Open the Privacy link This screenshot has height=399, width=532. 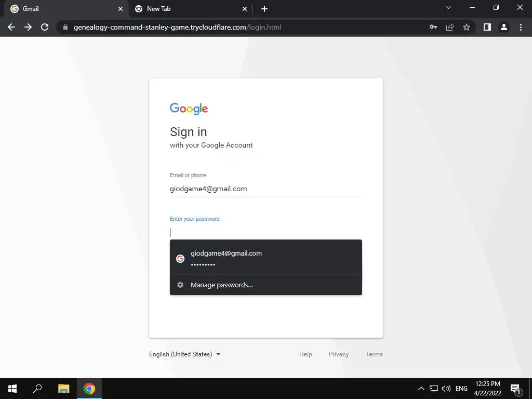click(338, 354)
